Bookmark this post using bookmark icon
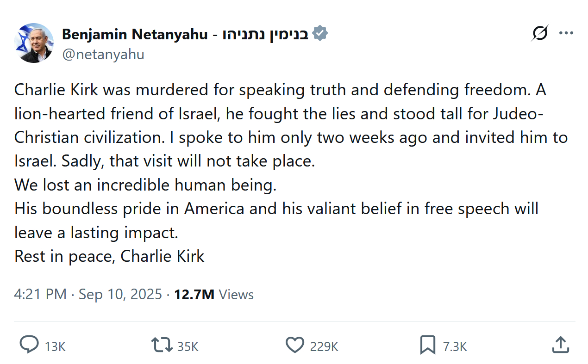This screenshot has width=588, height=364. point(427,345)
